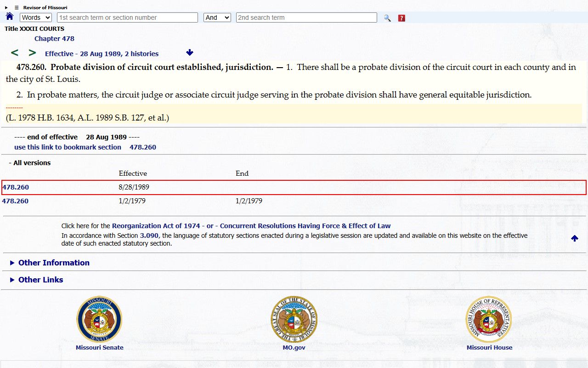588x368 pixels.
Task: Click the 8/28/1989 effective date cell
Action: 134,187
